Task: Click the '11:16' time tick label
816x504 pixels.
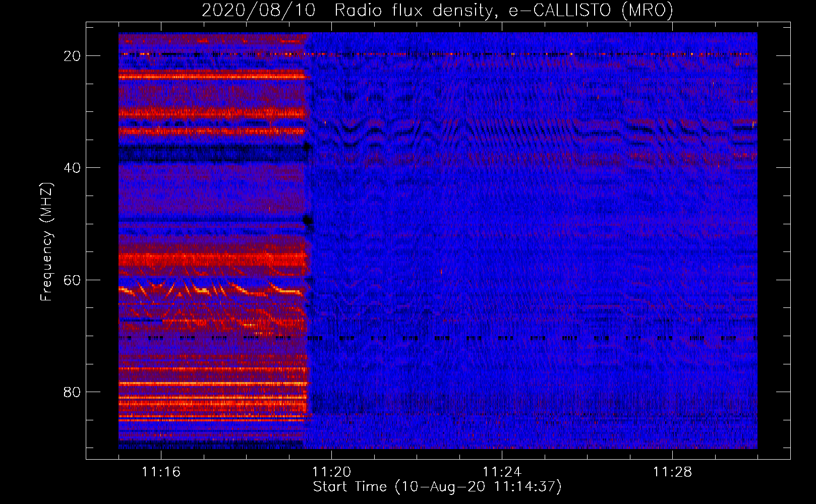Action: click(161, 472)
